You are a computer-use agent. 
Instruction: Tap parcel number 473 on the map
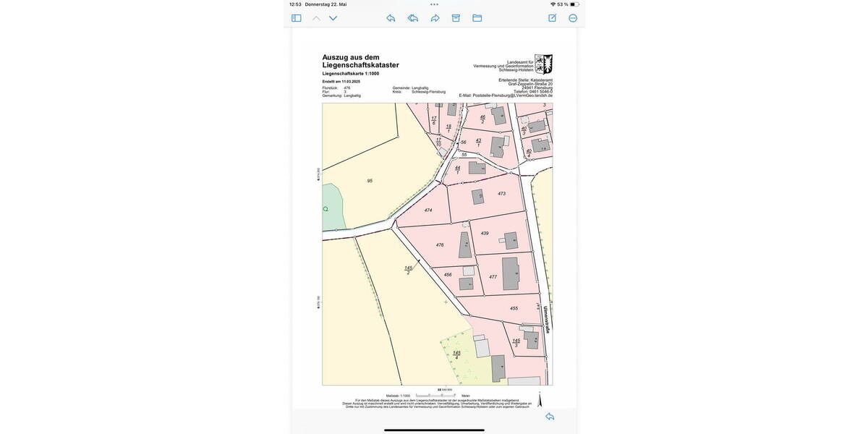click(502, 194)
